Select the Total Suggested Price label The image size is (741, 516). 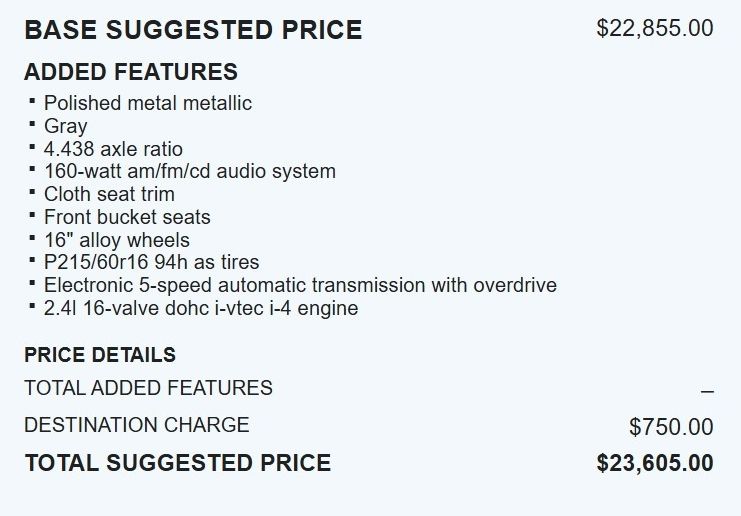[x=177, y=463]
